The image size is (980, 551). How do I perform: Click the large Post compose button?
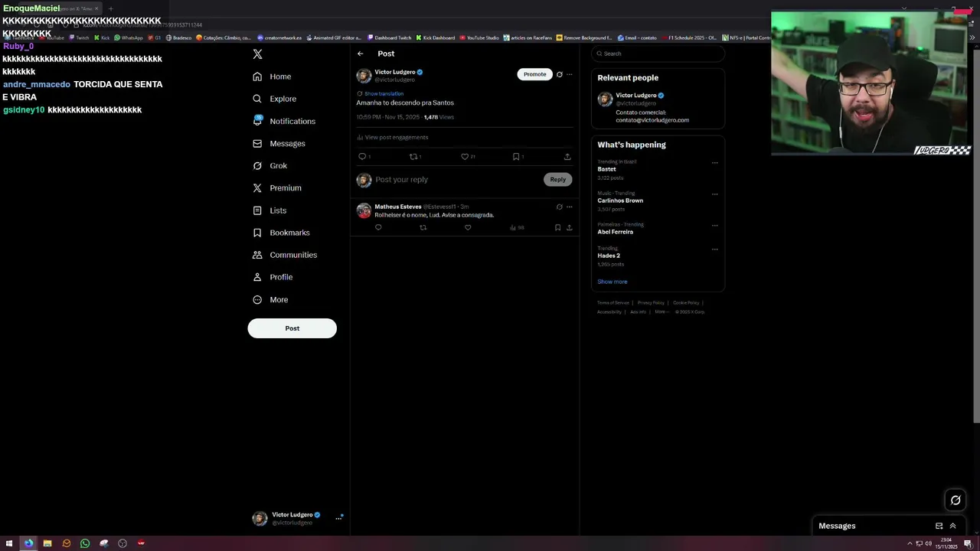click(x=292, y=328)
